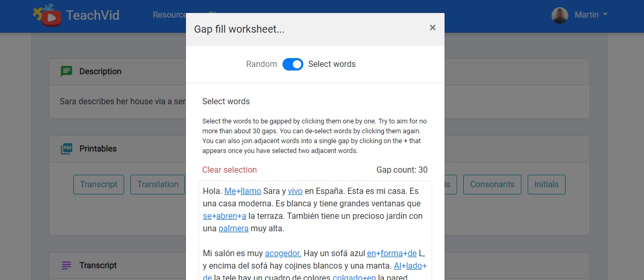The image size is (644, 280).
Task: Open the Martin user dropdown
Action: (x=591, y=15)
